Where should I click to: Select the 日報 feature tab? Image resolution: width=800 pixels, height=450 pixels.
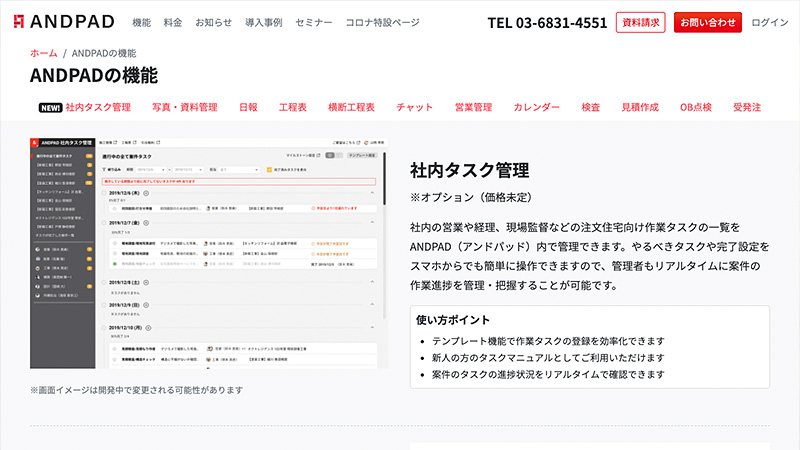248,107
